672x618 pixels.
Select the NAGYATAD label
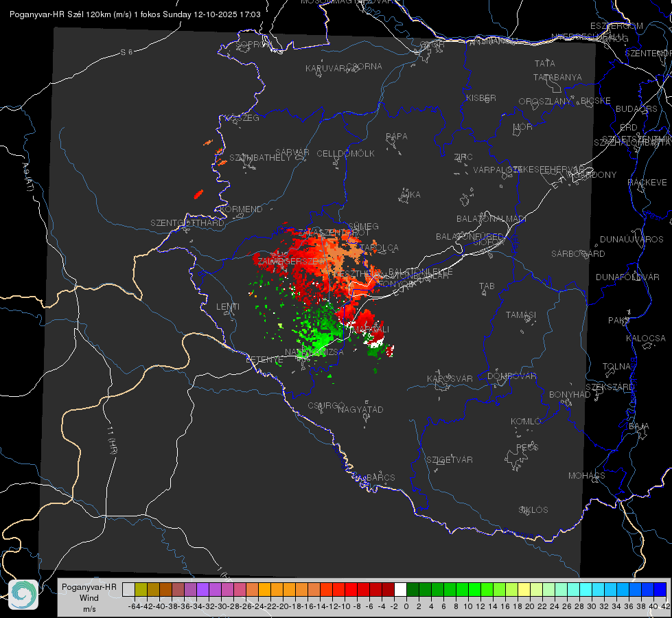coord(360,409)
